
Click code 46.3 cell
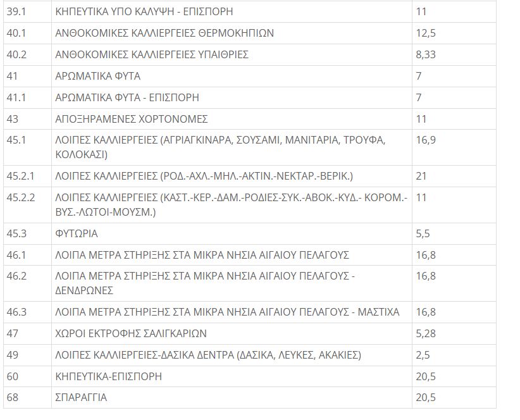(17, 312)
